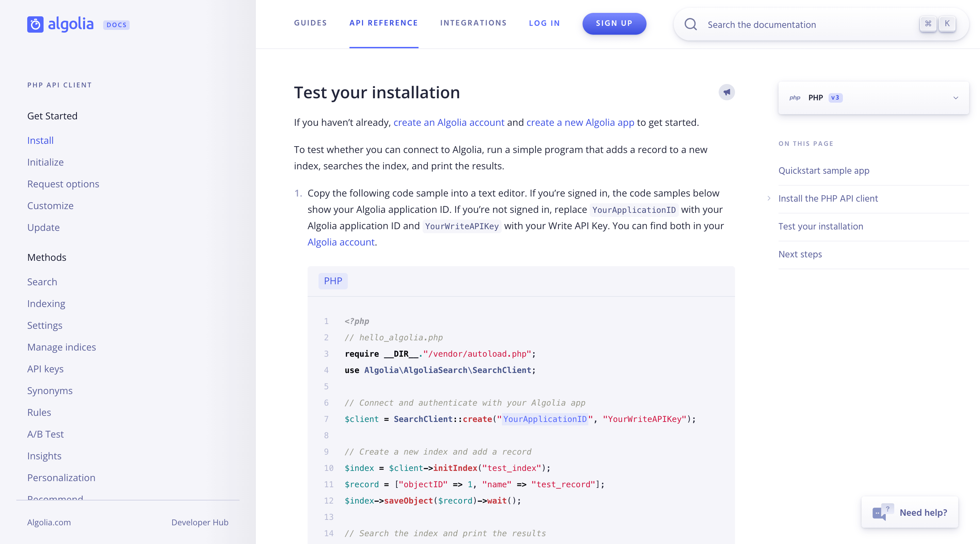Viewport: 980px width, 544px height.
Task: Follow the create an Algolia account link
Action: 449,122
